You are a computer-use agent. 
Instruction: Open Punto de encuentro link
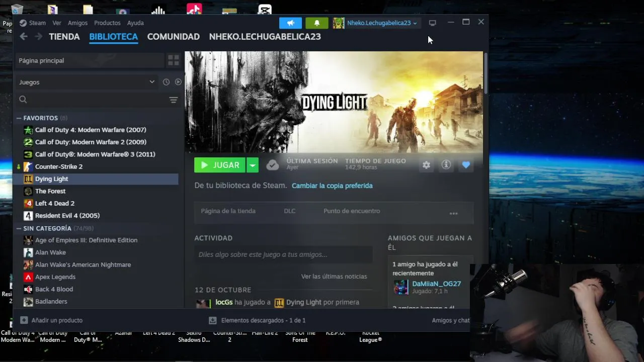click(x=352, y=211)
